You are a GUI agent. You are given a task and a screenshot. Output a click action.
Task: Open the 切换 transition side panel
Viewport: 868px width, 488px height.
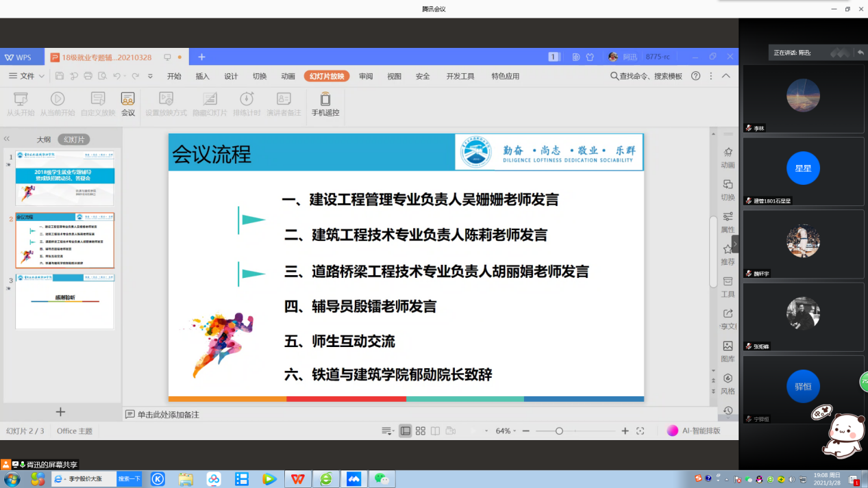728,190
